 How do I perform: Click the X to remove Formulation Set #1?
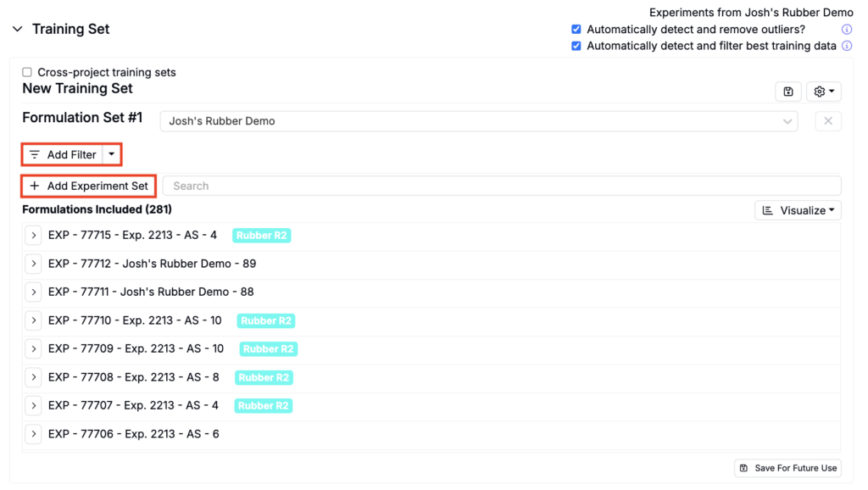tap(827, 121)
